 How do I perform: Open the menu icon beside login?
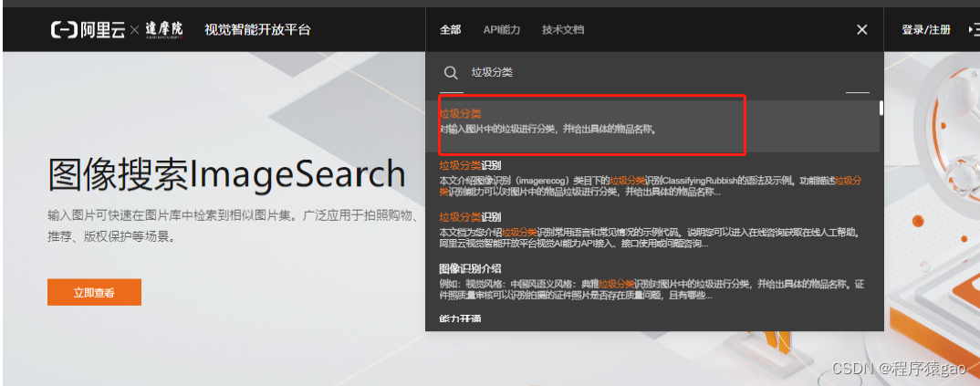[x=974, y=29]
